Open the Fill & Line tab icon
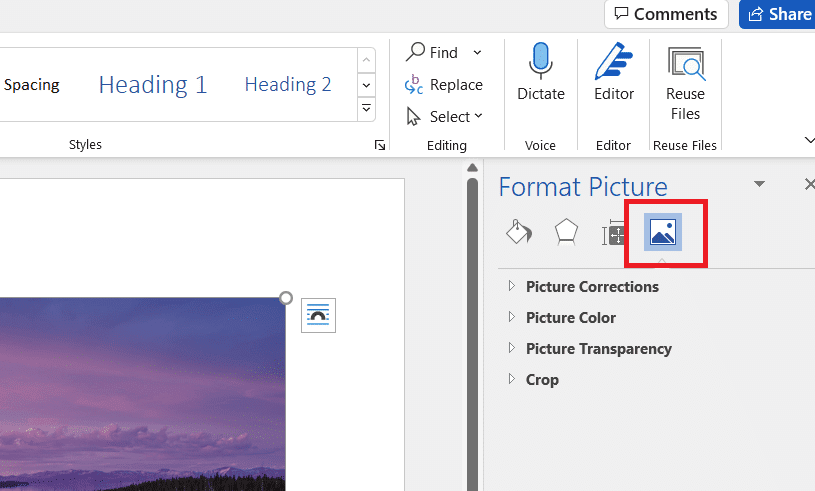The width and height of the screenshot is (815, 491). click(517, 233)
